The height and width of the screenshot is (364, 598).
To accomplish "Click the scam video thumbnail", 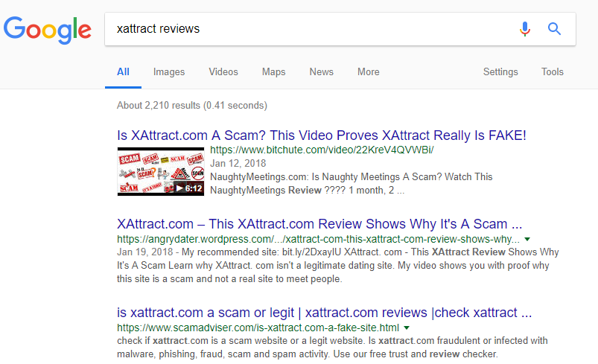I will coord(161,171).
